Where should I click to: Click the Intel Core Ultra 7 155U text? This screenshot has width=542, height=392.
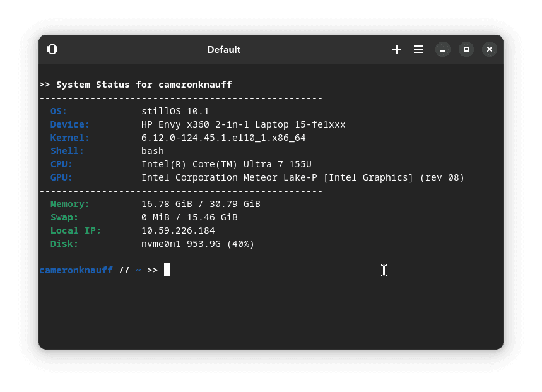click(x=227, y=164)
